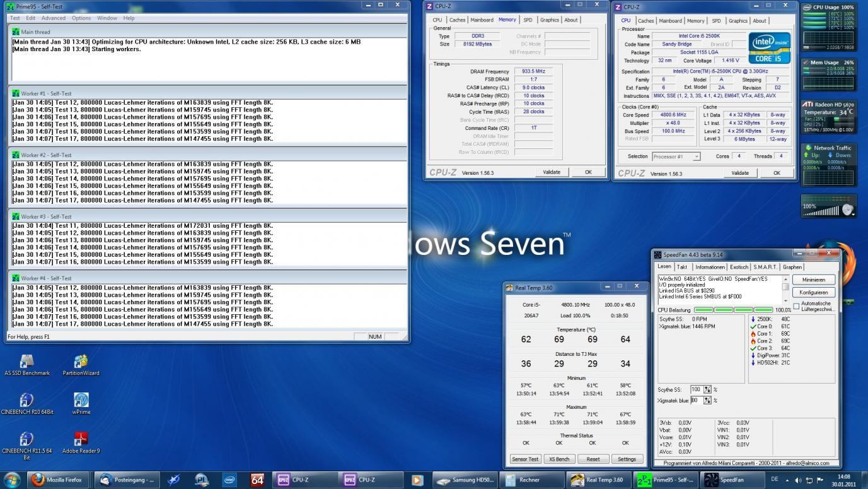Click OK in CPU-Z processor window
This screenshot has height=489, width=868.
[x=777, y=173]
